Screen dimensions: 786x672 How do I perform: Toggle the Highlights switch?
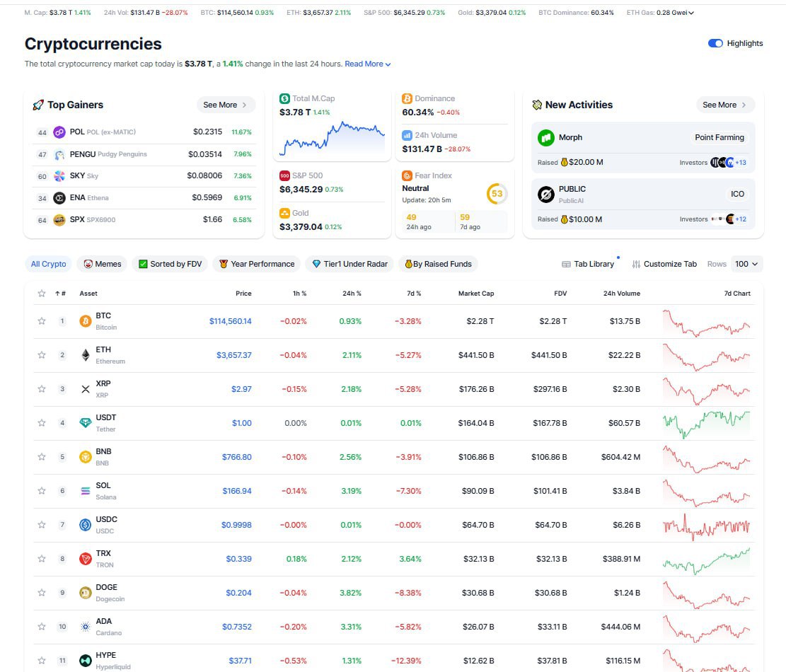coord(715,44)
